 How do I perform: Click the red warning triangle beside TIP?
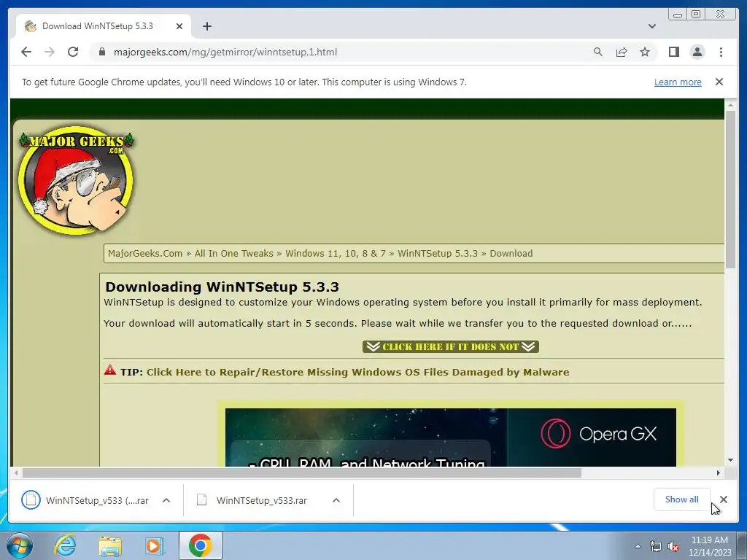pos(110,370)
